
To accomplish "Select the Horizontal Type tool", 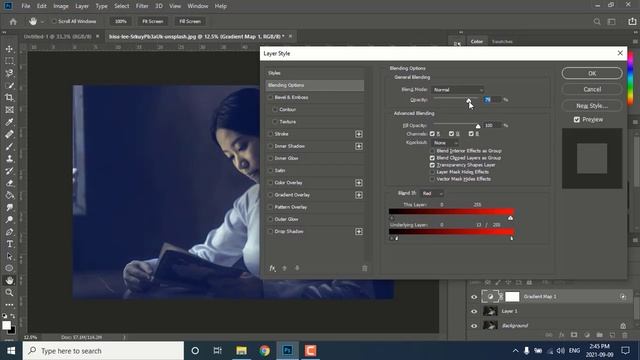I will [x=9, y=244].
